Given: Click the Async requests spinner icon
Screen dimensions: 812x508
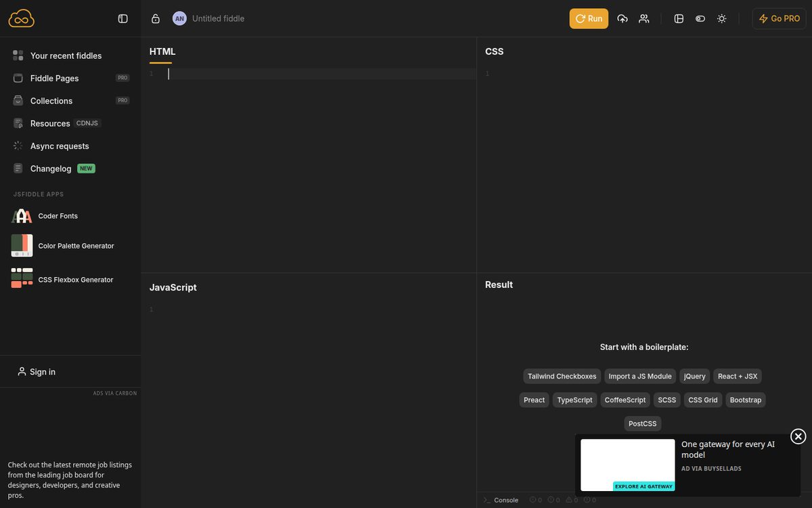Looking at the screenshot, I should click(18, 146).
